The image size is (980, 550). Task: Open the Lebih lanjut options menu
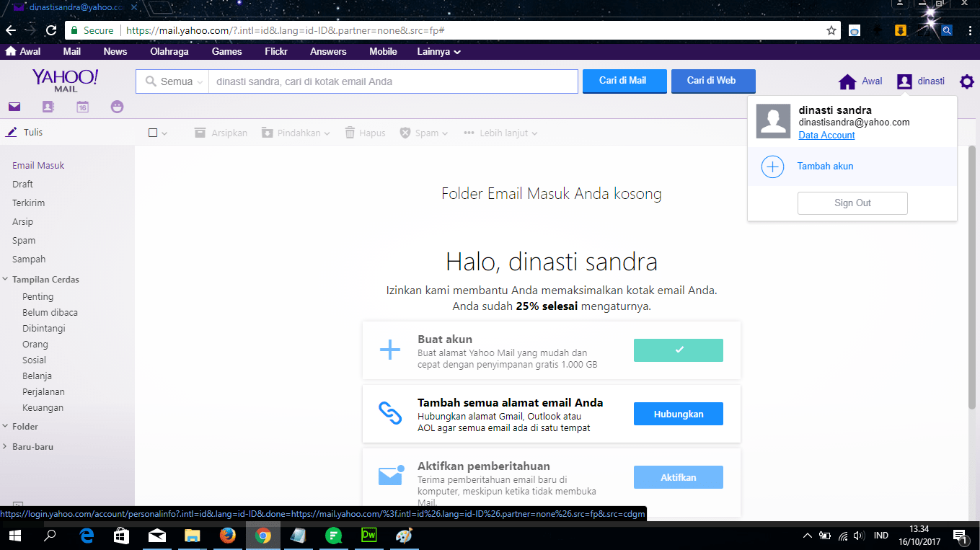click(x=500, y=133)
